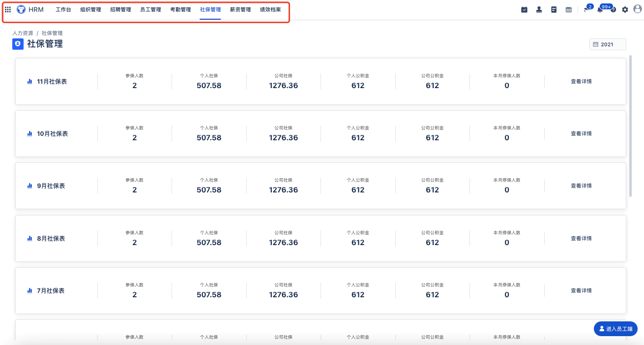Click the bar chart icon of 11月社保表
This screenshot has width=644, height=345.
(x=29, y=81)
